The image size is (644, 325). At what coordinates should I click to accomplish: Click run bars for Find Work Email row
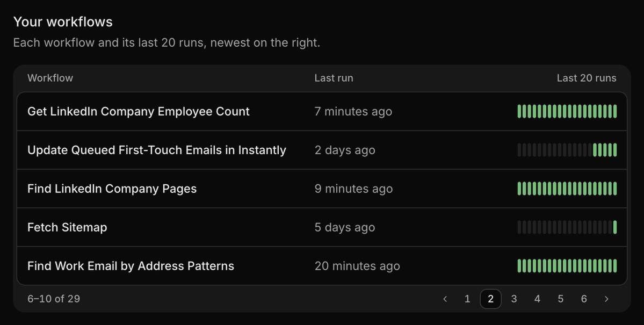567,266
